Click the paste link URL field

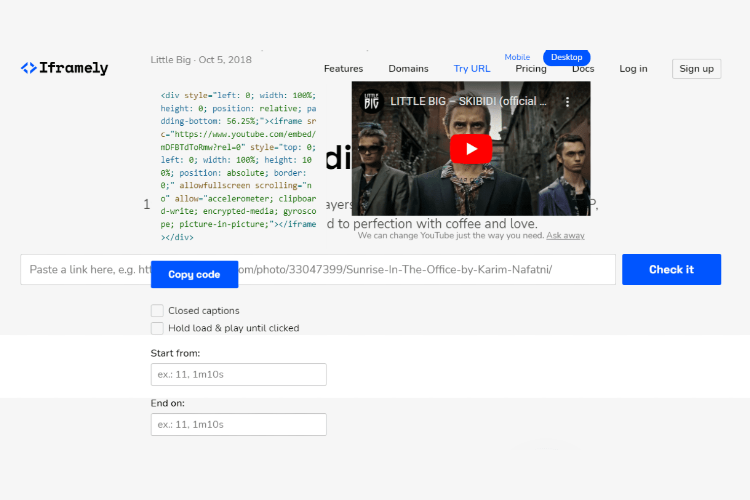[318, 269]
